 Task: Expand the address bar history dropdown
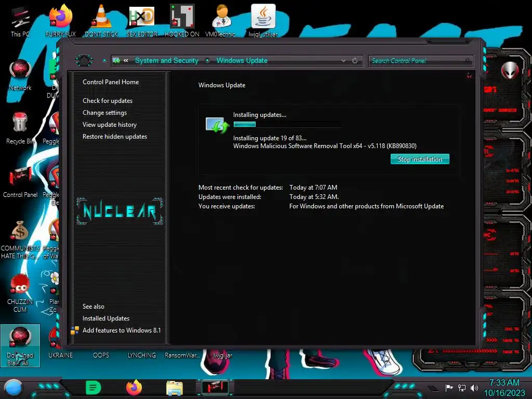343,61
